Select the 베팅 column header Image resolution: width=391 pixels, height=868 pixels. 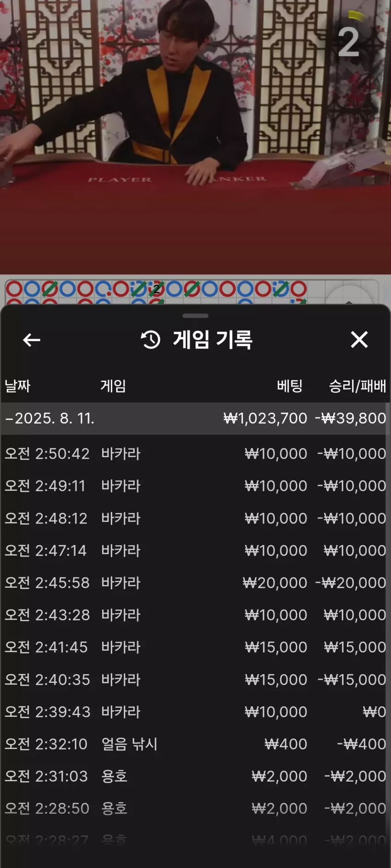[x=289, y=386]
